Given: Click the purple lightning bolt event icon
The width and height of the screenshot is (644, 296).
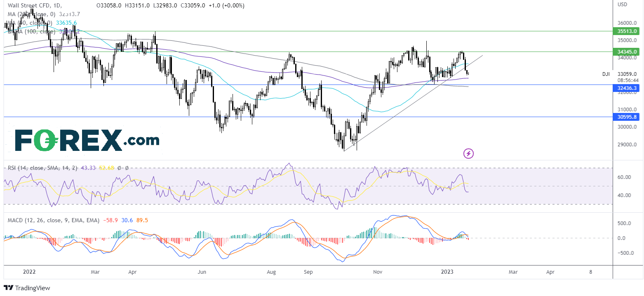Looking at the screenshot, I should pos(468,154).
